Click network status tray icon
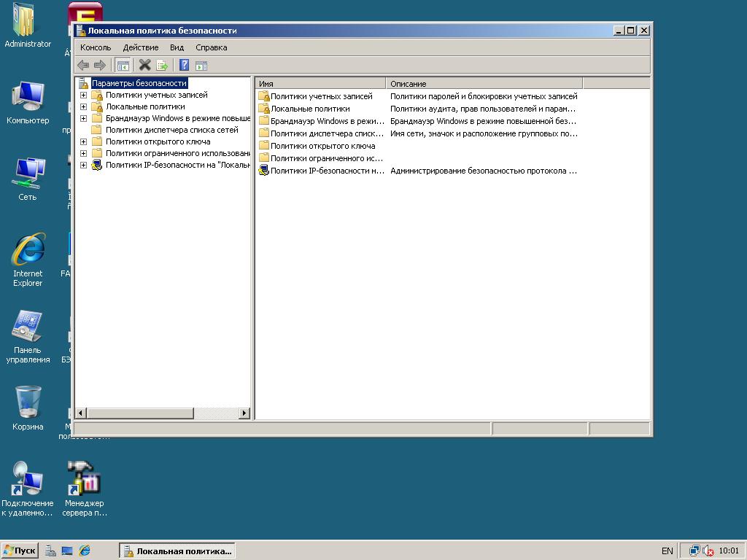Screen dimensions: 747x560 pyautogui.click(x=694, y=551)
